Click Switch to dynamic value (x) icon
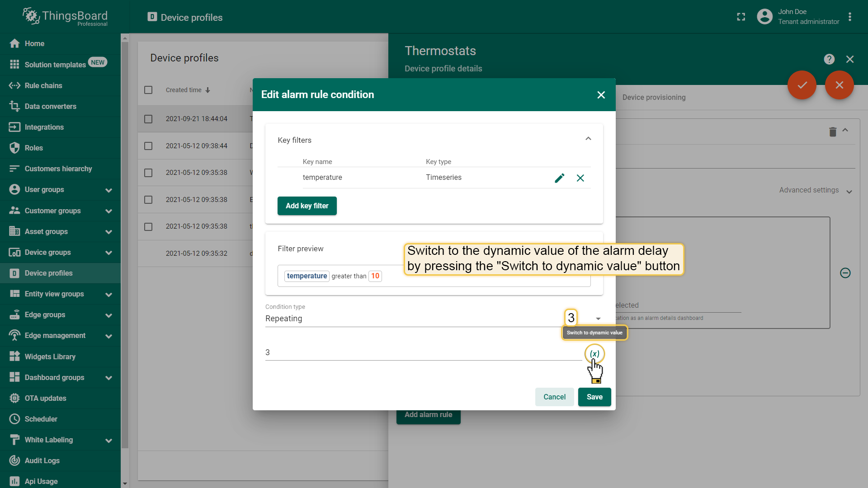 (x=594, y=354)
